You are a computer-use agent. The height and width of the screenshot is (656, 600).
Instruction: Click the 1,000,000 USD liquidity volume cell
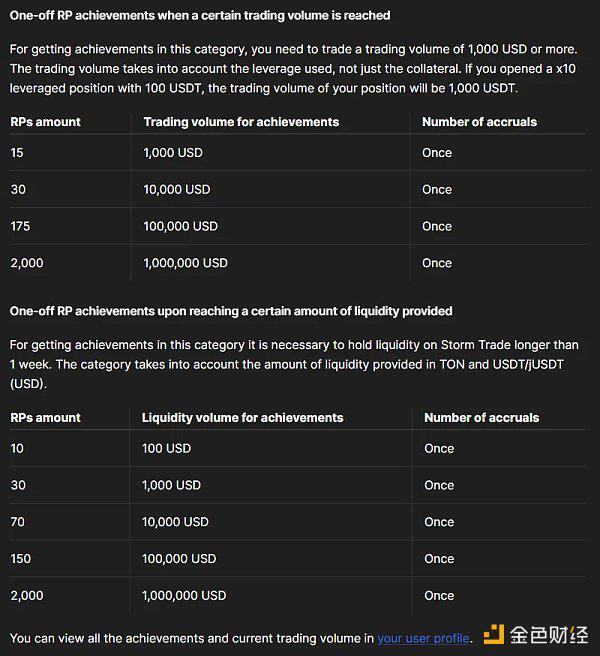click(184, 596)
